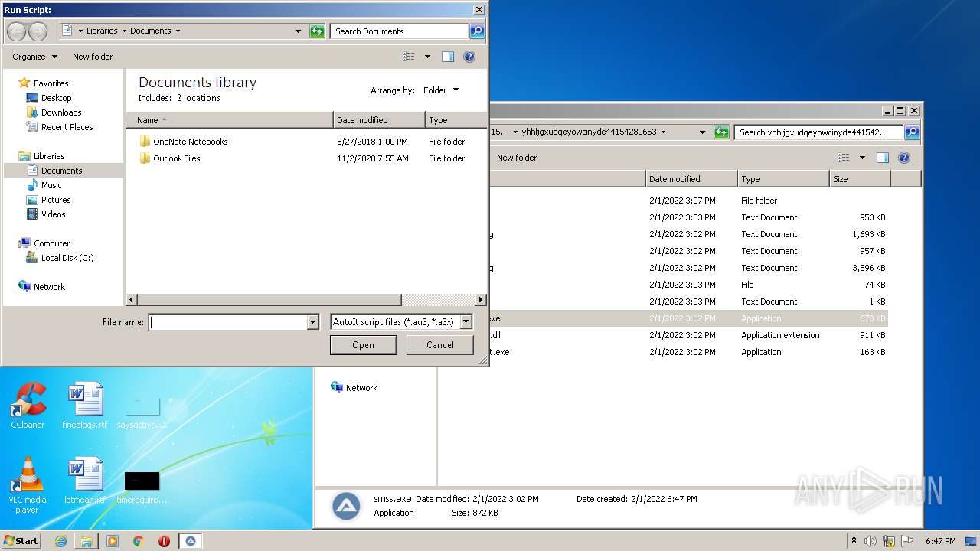Click the fineblogs.rtf desktop file
Viewport: 980px width, 551px height.
tap(84, 406)
